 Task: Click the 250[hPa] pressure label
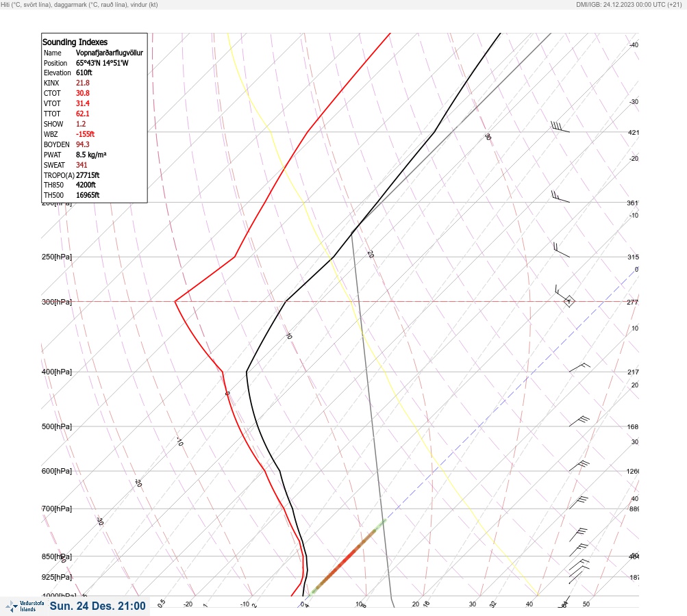tap(57, 257)
